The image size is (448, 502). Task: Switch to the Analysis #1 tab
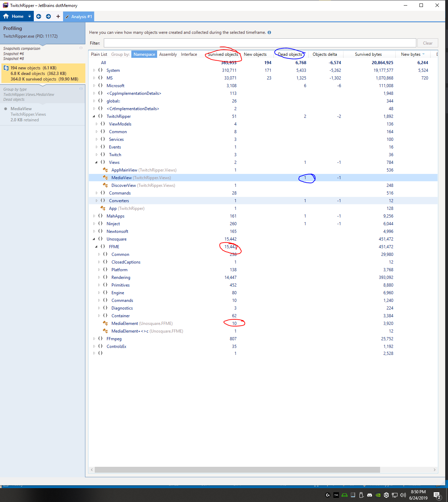pyautogui.click(x=78, y=16)
